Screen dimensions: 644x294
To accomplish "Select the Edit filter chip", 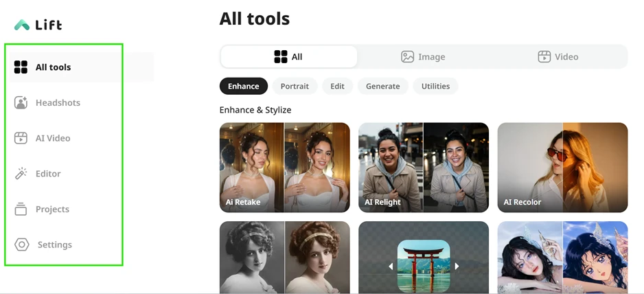I will click(x=337, y=86).
